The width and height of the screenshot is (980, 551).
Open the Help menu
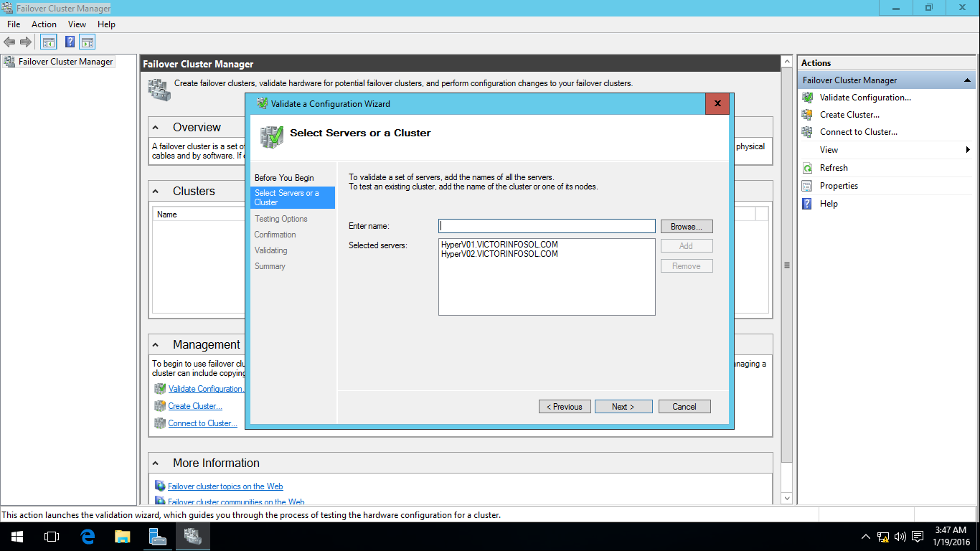tap(106, 24)
